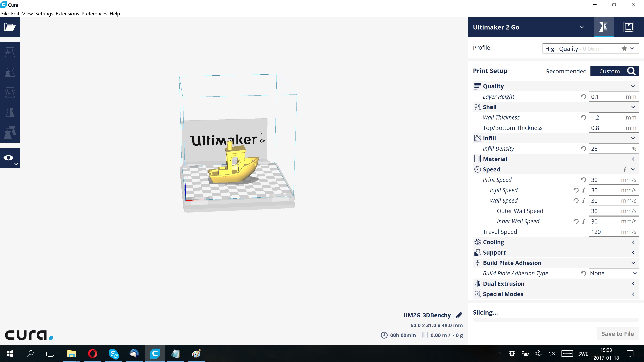Open the Preferences menu
Image resolution: width=644 pixels, height=362 pixels.
(94, 14)
